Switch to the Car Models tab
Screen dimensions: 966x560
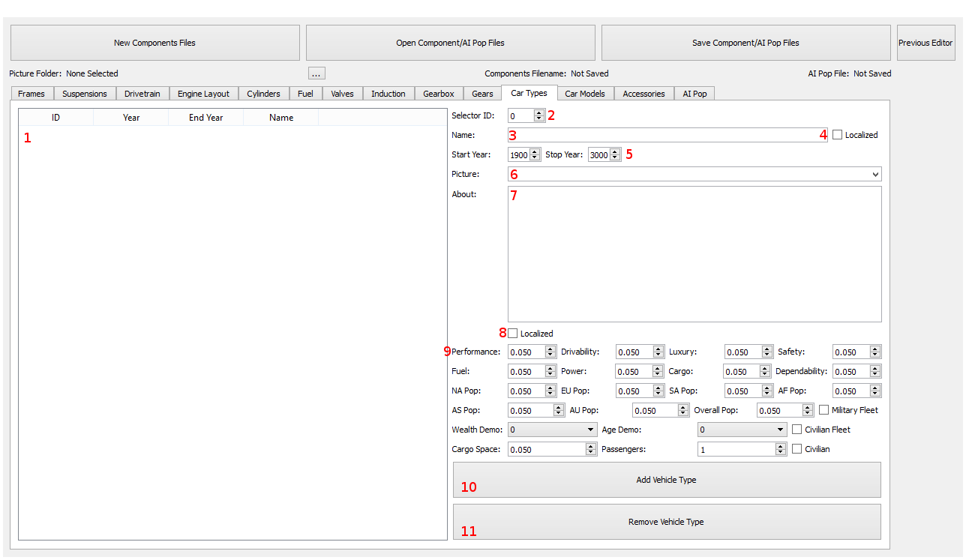(585, 94)
